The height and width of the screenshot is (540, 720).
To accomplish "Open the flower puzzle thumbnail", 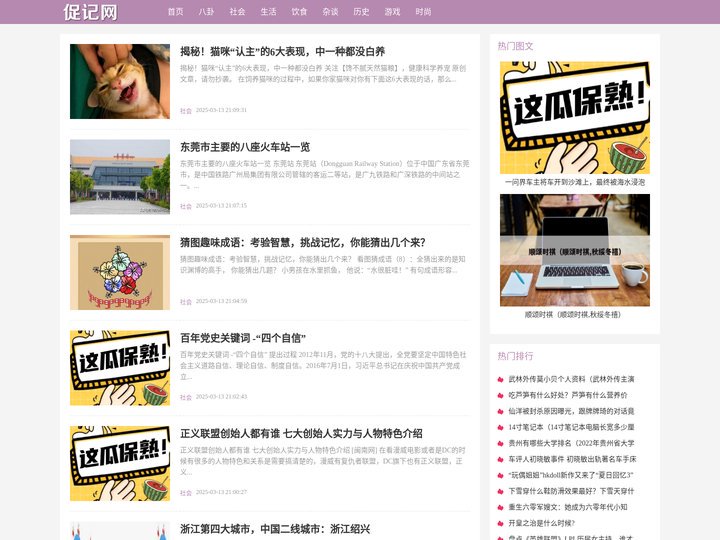I will tap(120, 272).
